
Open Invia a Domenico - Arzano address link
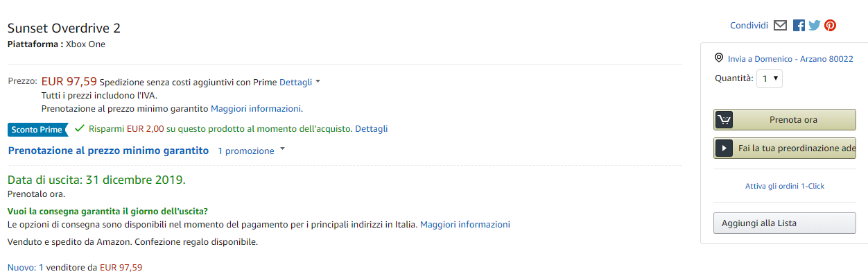click(x=790, y=59)
